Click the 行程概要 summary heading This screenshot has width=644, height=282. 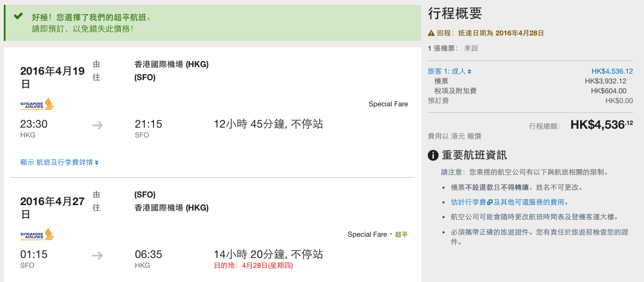pyautogui.click(x=455, y=14)
